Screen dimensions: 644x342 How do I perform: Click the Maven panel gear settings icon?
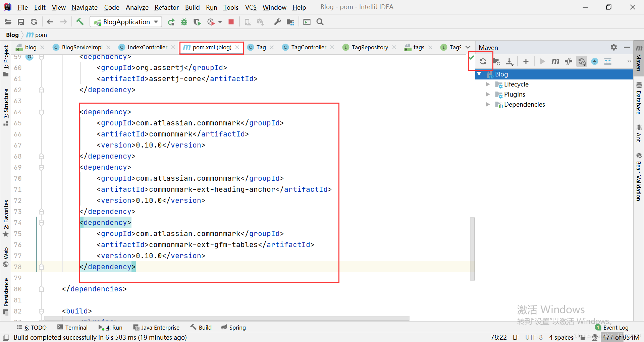pos(613,47)
